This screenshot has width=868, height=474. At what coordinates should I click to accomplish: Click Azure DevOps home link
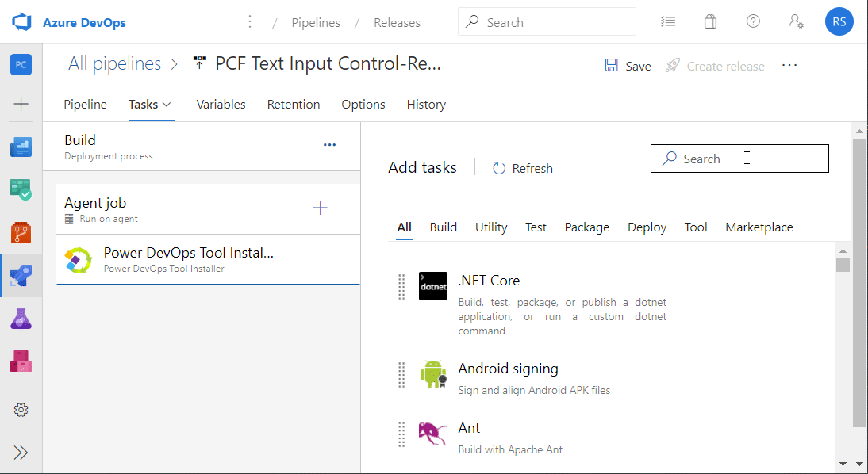pos(84,23)
